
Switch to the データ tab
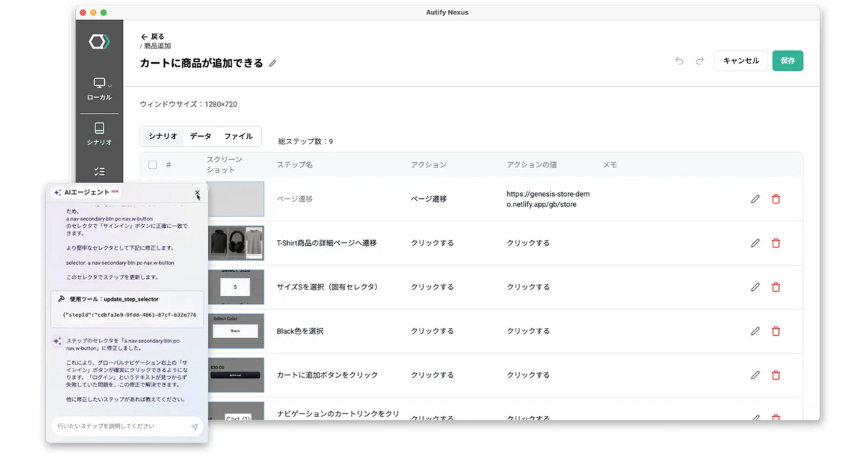[200, 136]
